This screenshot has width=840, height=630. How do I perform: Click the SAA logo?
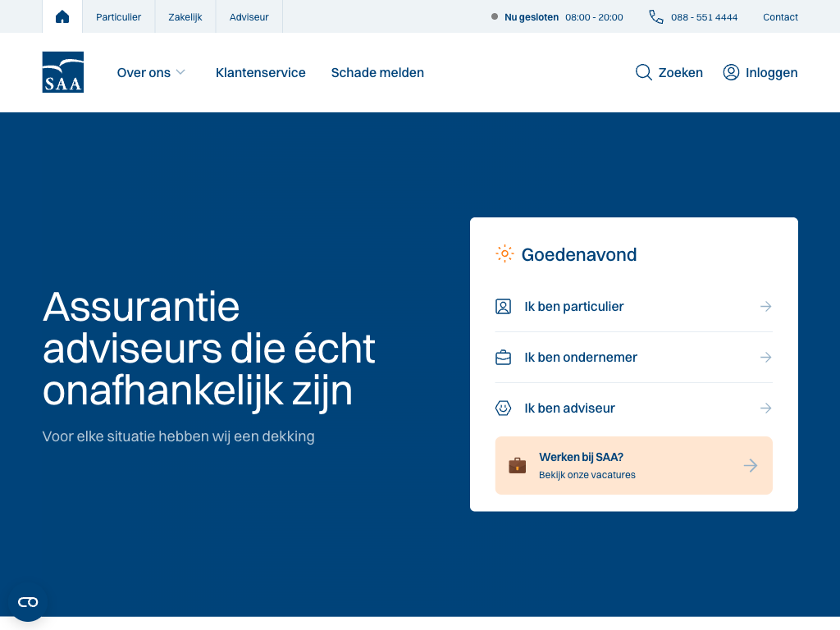tap(63, 72)
